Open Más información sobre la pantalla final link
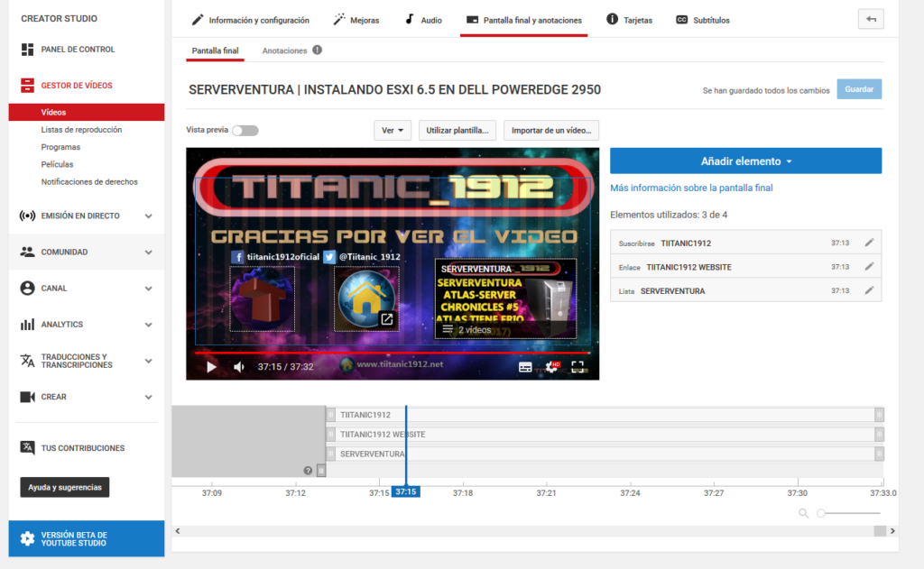This screenshot has width=924, height=569. click(x=691, y=188)
